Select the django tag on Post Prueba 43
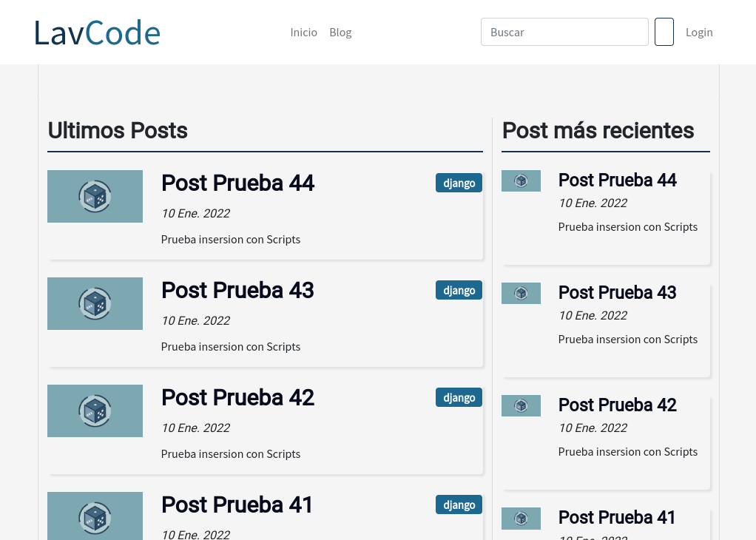Screen dimensions: 756x540 (459, 290)
